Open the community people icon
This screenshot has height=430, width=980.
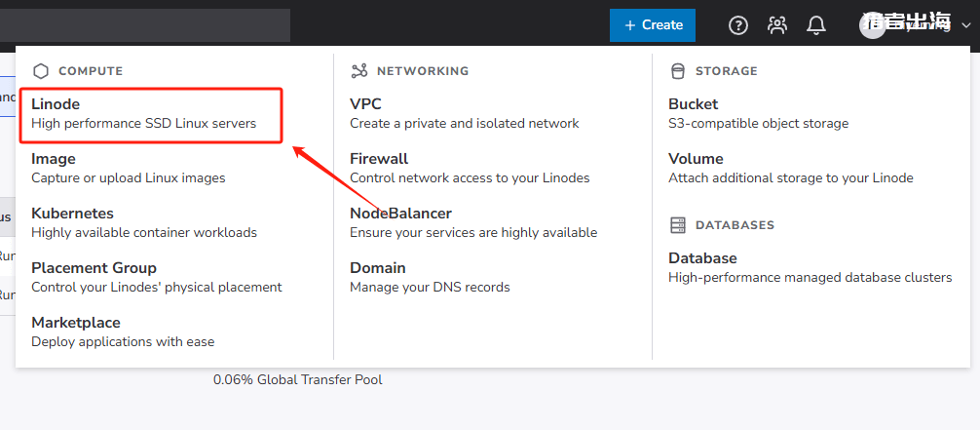point(777,25)
